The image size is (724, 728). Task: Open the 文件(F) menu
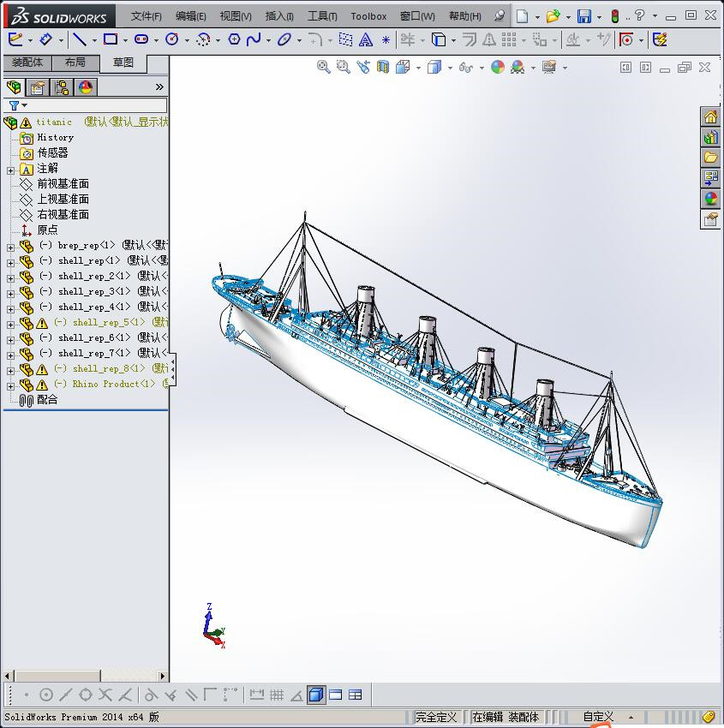(146, 16)
